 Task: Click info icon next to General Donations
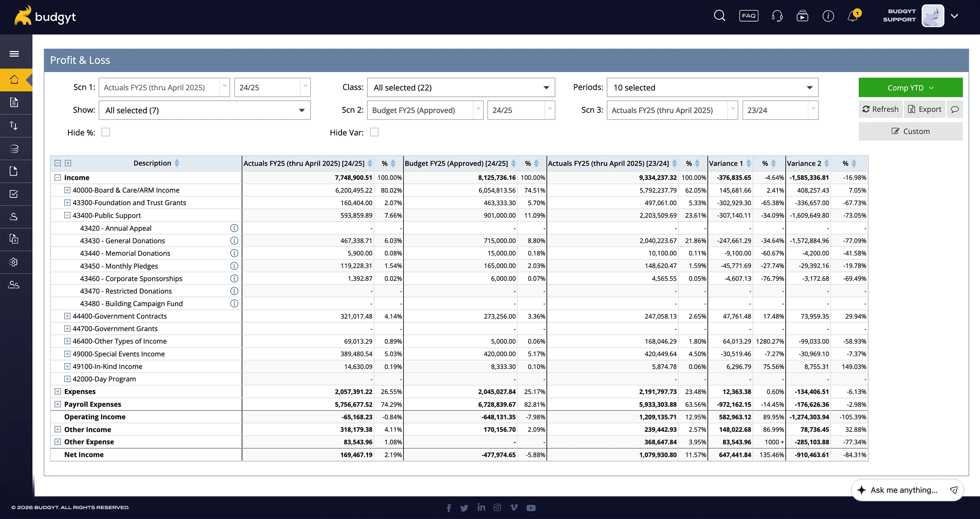tap(234, 241)
